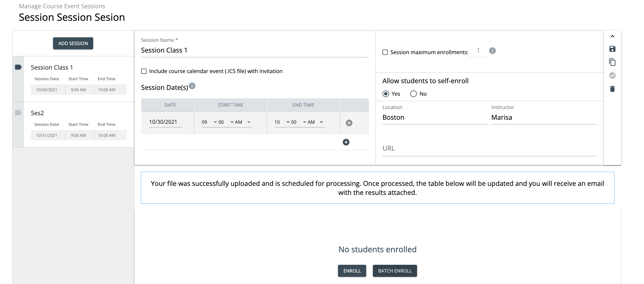Image resolution: width=644 pixels, height=284 pixels.
Task: Click the delete session trash icon
Action: click(612, 89)
